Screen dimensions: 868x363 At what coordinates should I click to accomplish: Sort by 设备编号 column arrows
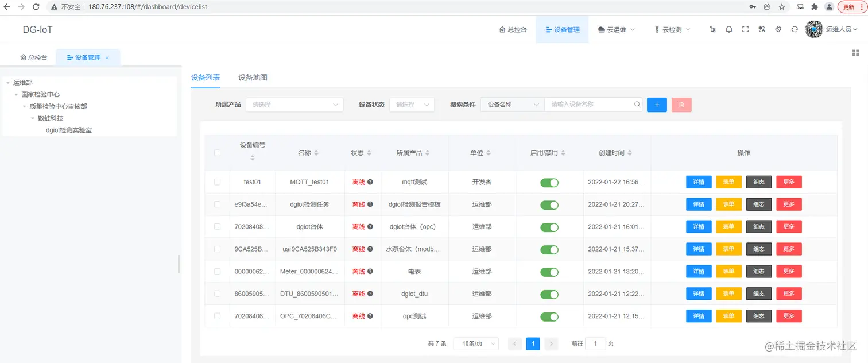[253, 158]
